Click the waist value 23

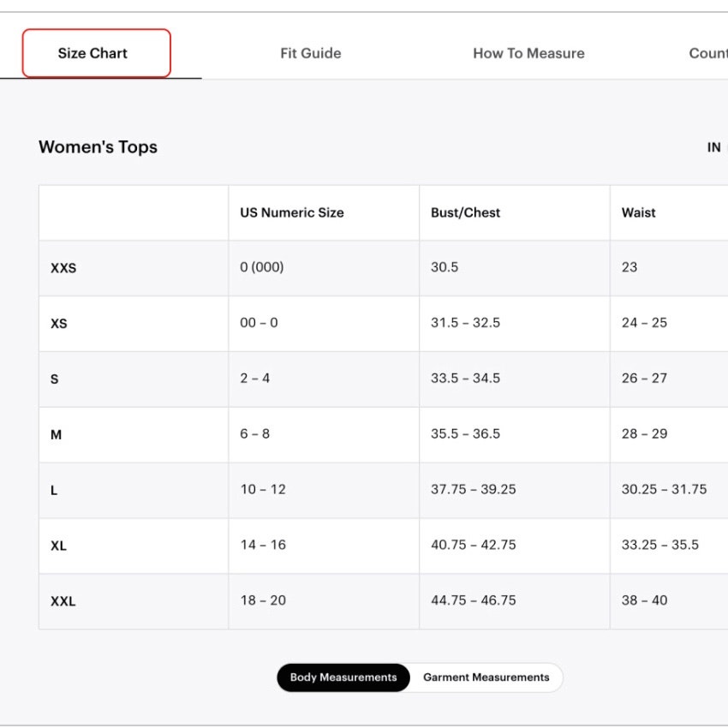[630, 267]
